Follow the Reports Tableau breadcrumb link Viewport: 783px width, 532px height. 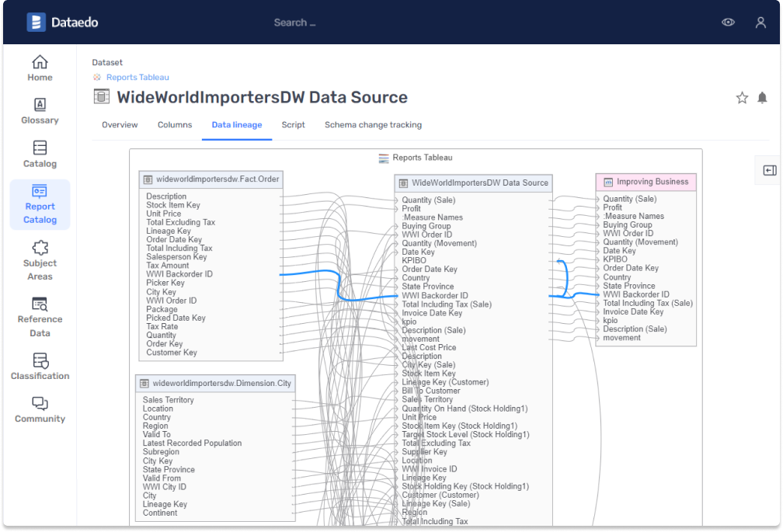click(x=137, y=78)
